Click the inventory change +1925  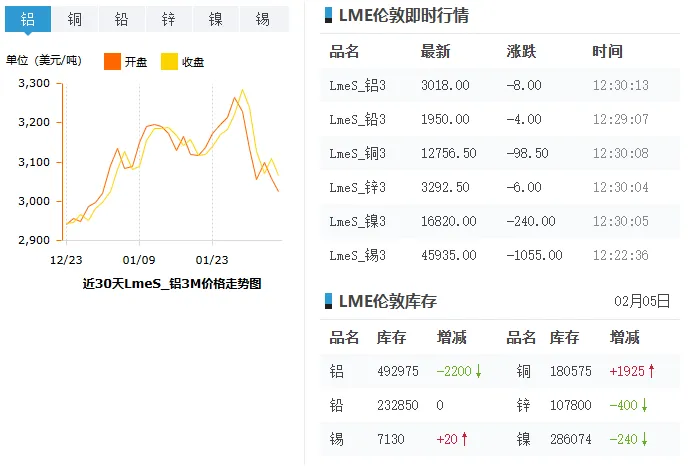click(x=627, y=371)
